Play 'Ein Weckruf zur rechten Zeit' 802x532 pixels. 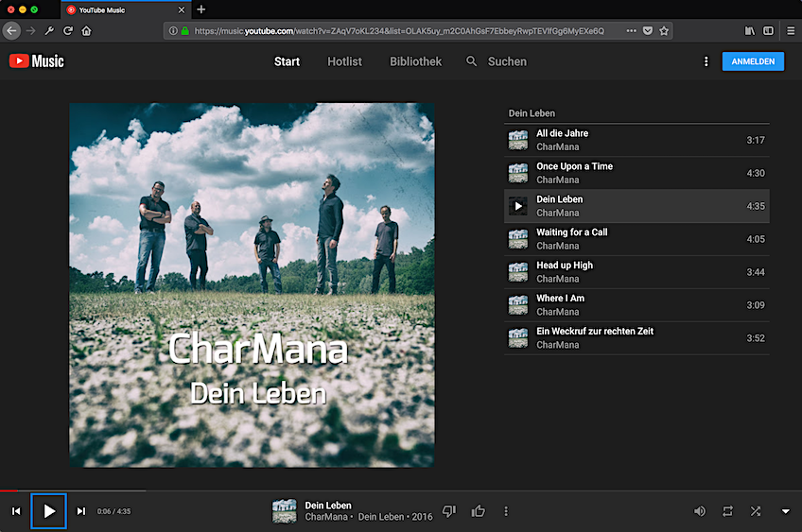click(636, 337)
